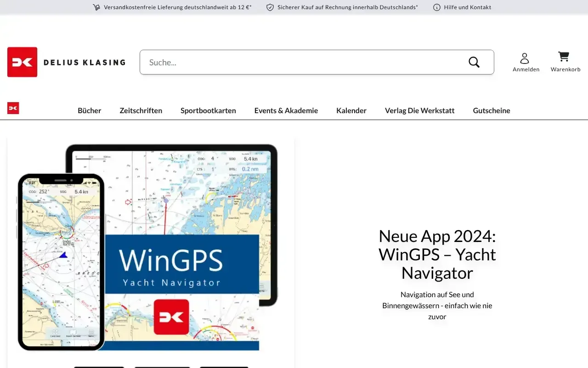Open Events & Akademie
This screenshot has width=588, height=368.
(286, 110)
